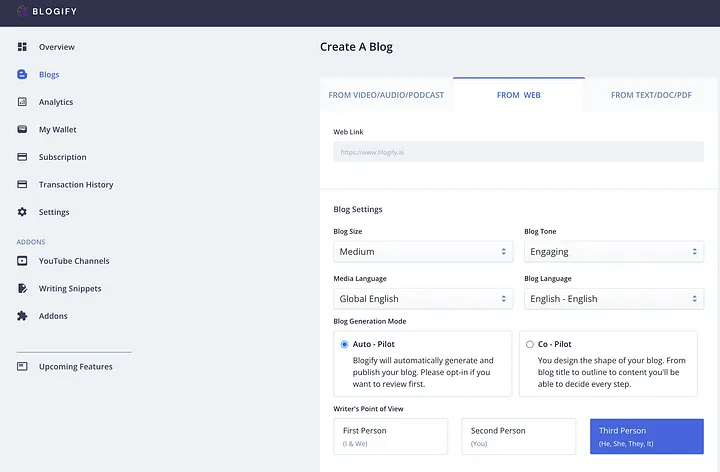Click the BLOGIFY brand name text
Screen dimensions: 720x472
(55, 11)
